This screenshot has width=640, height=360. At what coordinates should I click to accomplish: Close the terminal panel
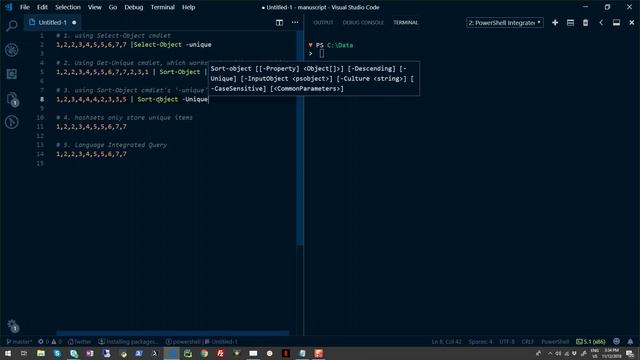631,22
